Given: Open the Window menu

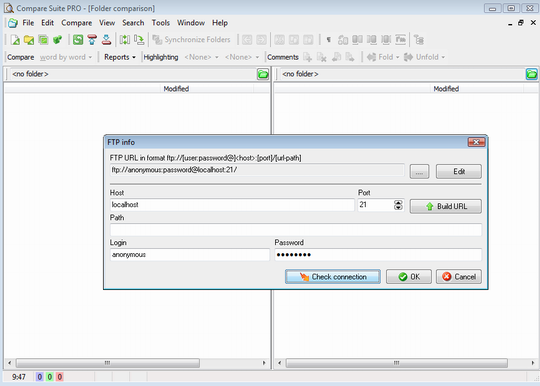Looking at the screenshot, I should tap(191, 23).
